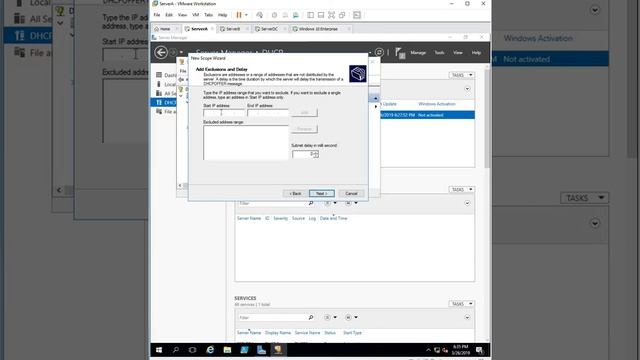Click the take snapshot clock icon
The width and height of the screenshot is (640, 360).
274,15
